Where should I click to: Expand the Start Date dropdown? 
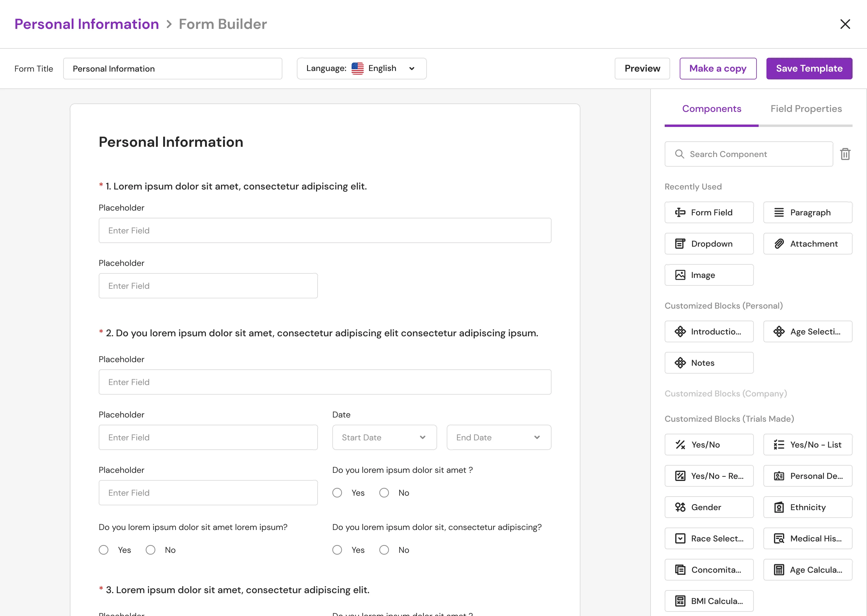tap(384, 437)
